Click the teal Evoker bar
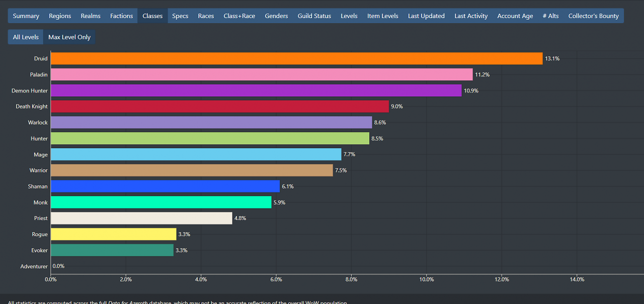Viewport: 644px width, 304px height. 112,250
